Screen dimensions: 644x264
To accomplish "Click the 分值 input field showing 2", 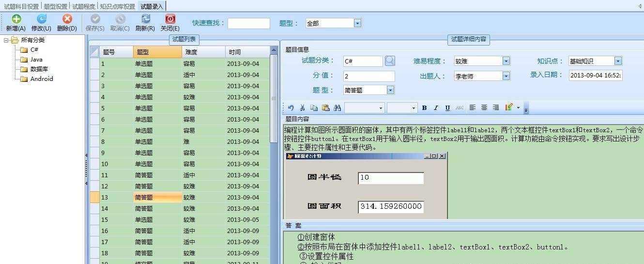I will pos(369,76).
